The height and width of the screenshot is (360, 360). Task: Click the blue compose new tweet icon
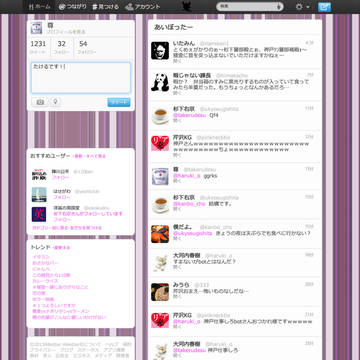point(324,7)
